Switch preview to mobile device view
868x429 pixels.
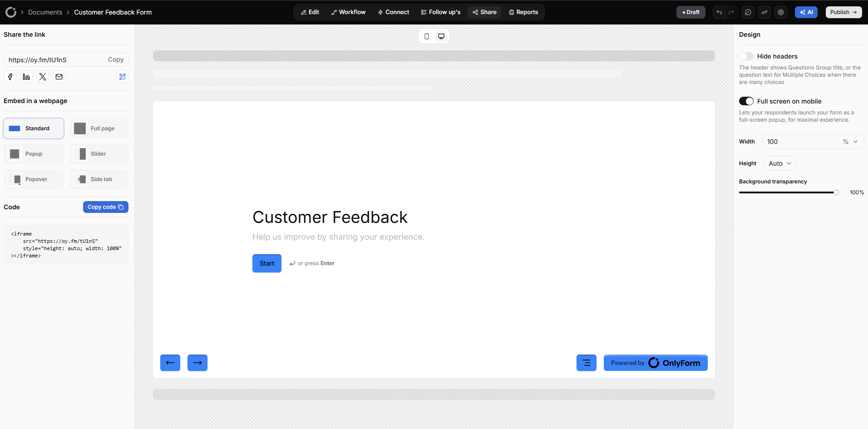point(427,36)
